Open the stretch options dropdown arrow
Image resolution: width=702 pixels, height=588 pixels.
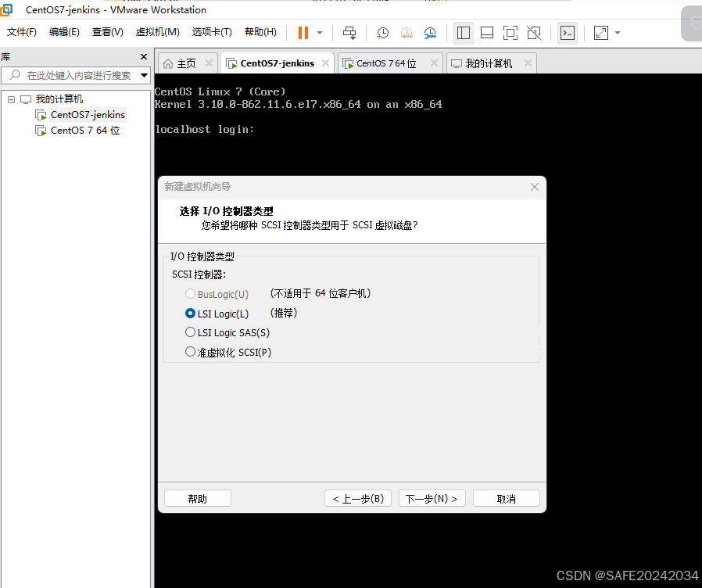[x=618, y=33]
